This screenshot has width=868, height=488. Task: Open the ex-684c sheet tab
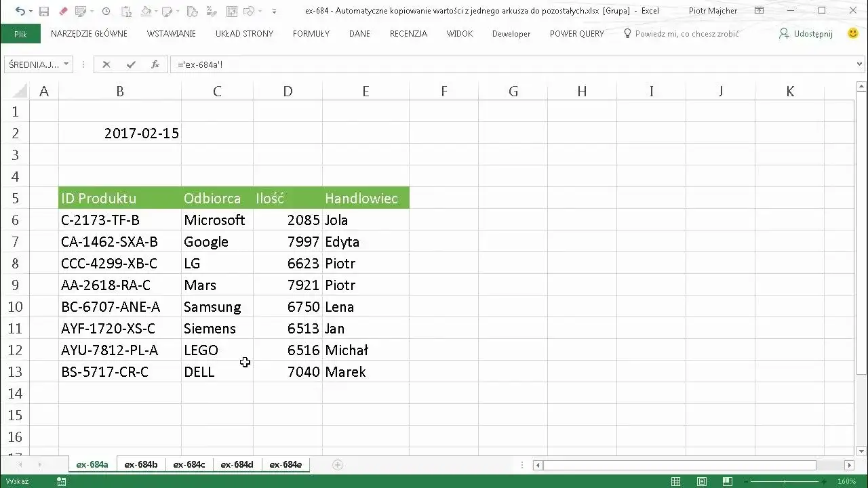tap(189, 464)
